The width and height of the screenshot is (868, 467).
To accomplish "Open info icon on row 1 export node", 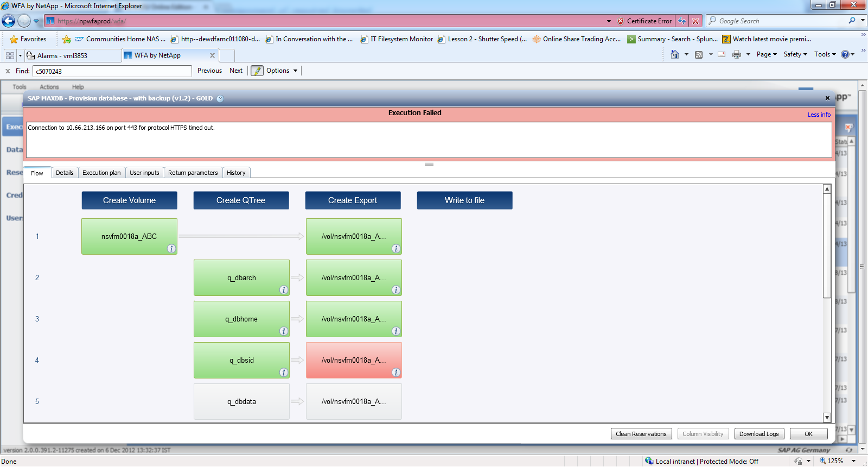I will (396, 249).
